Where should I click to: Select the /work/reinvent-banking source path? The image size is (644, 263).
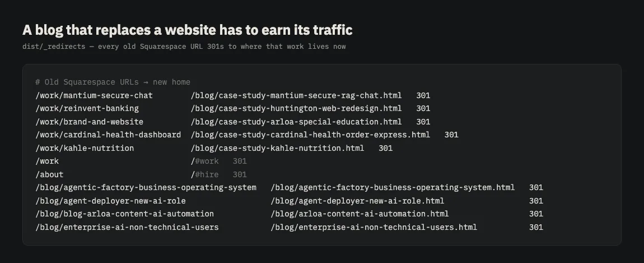click(87, 109)
